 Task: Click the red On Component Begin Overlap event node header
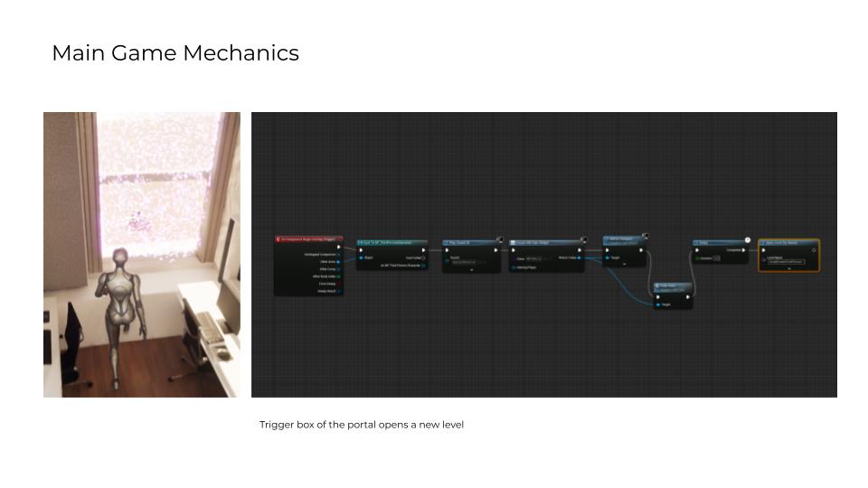click(307, 239)
